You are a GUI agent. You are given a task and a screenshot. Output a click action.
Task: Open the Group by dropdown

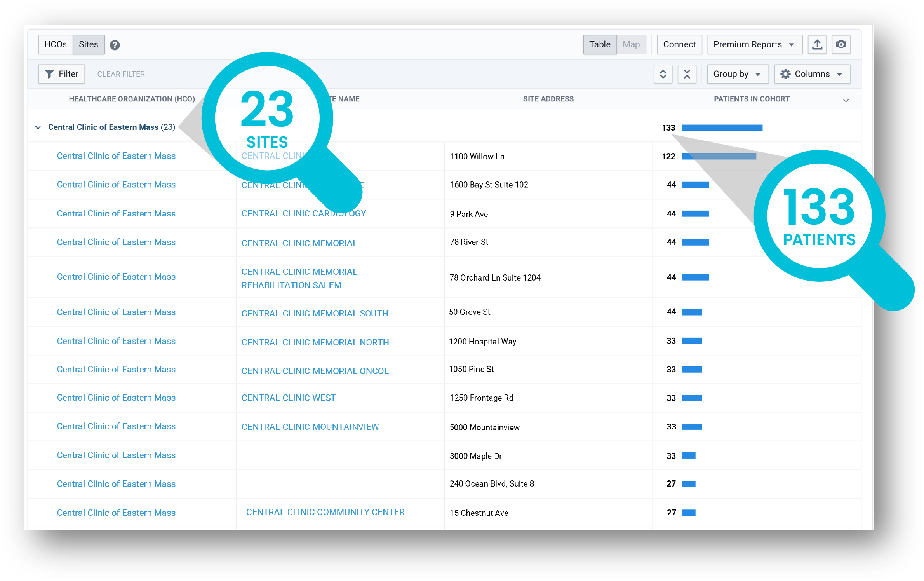coord(737,74)
